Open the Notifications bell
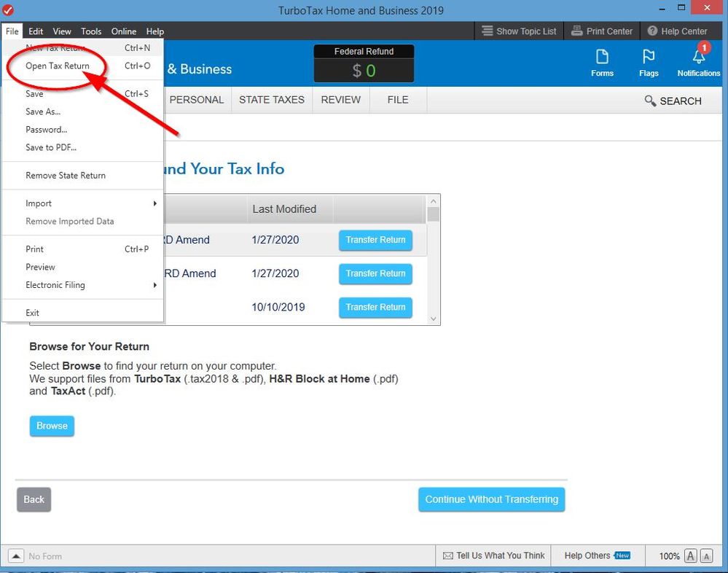Screen dimensions: 728x573 coord(698,61)
